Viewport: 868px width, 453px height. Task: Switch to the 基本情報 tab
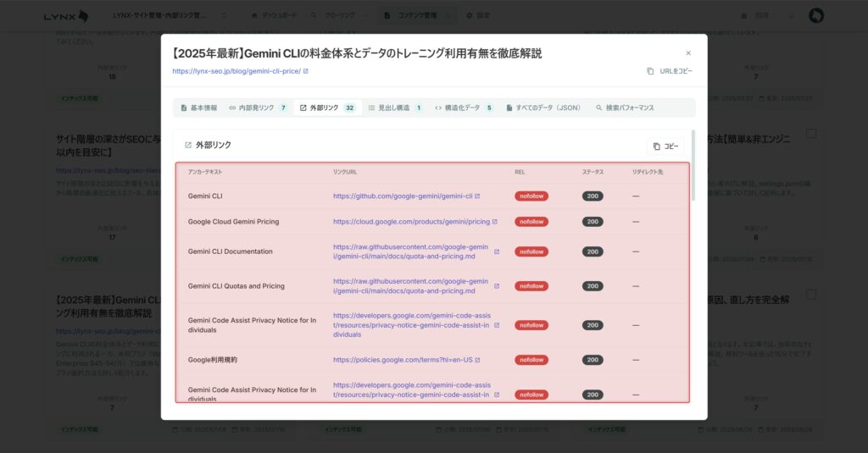pyautogui.click(x=199, y=108)
